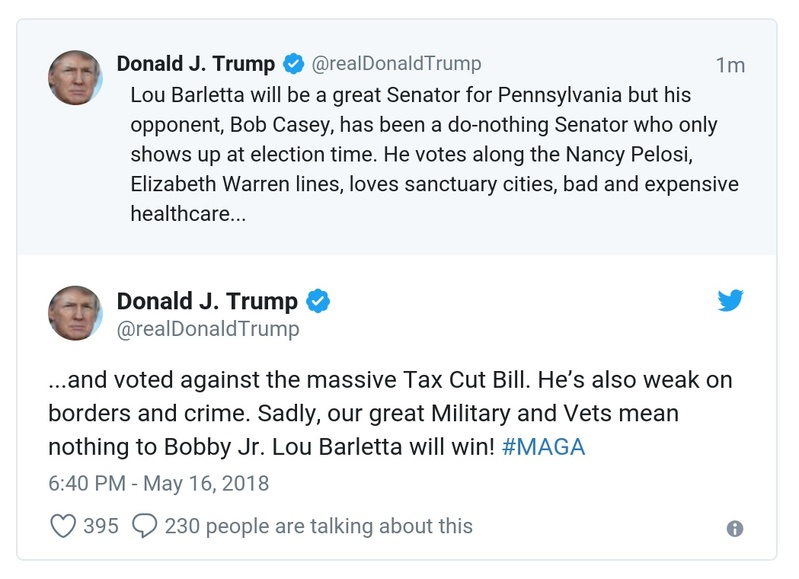Click the Donald J. Trump name in the main tweet
The height and width of the screenshot is (579, 799).
[207, 301]
